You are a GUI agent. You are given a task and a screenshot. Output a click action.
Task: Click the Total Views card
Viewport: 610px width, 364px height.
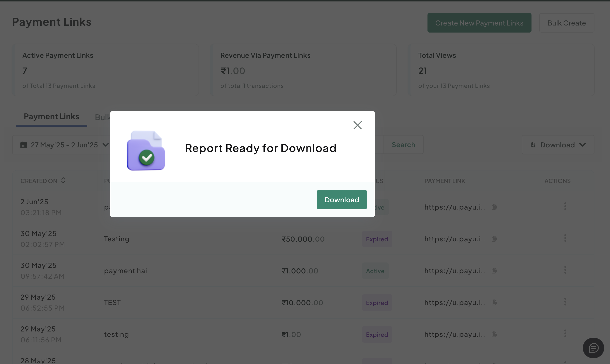(501, 70)
